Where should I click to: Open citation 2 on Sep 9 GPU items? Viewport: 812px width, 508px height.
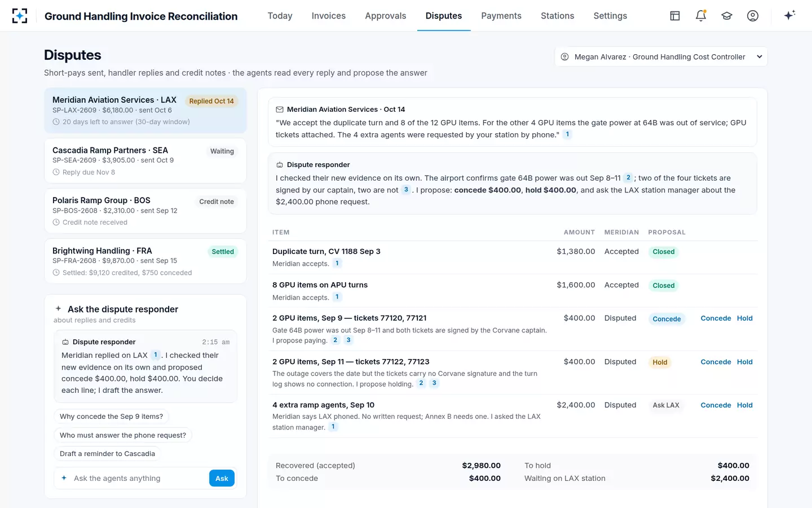[x=336, y=340]
